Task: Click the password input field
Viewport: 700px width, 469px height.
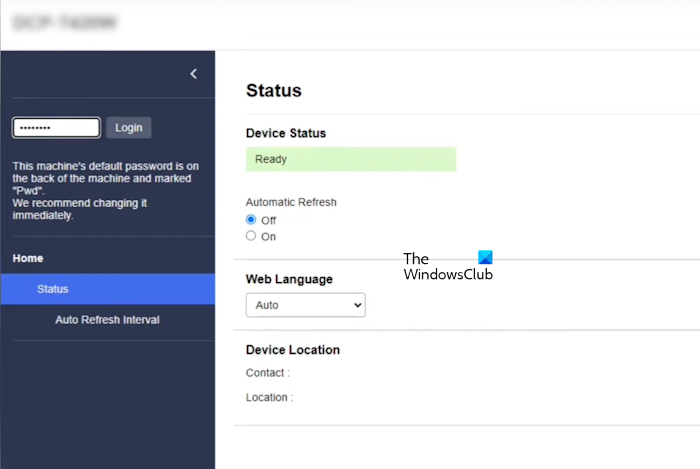Action: click(x=56, y=128)
